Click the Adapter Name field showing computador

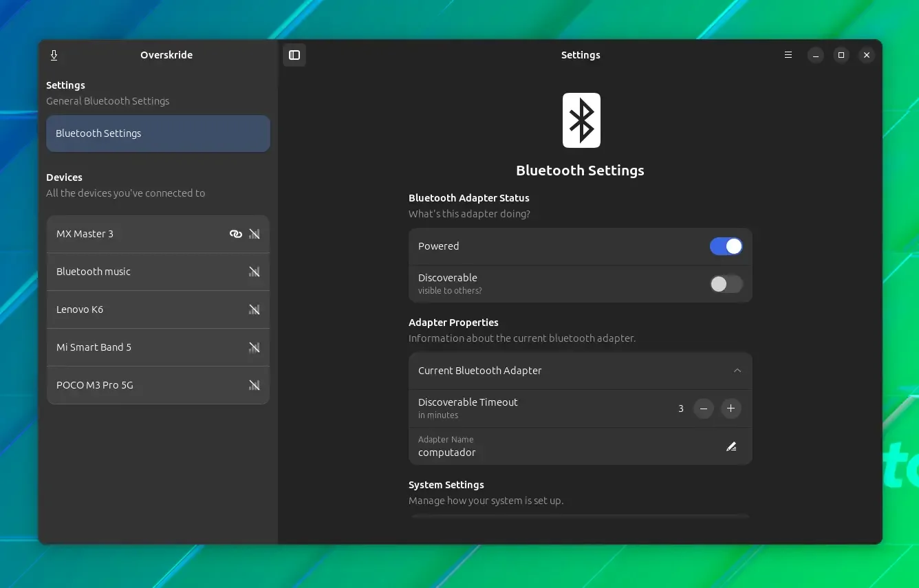581,446
